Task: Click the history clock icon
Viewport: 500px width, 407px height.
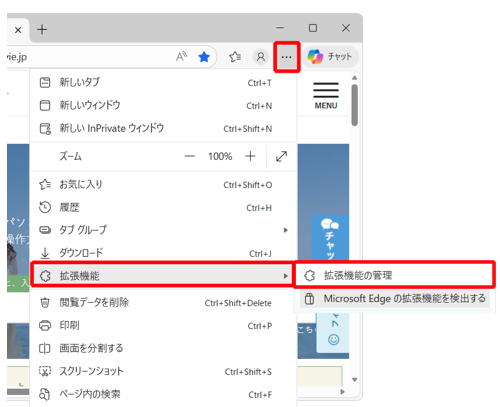Action: click(45, 207)
